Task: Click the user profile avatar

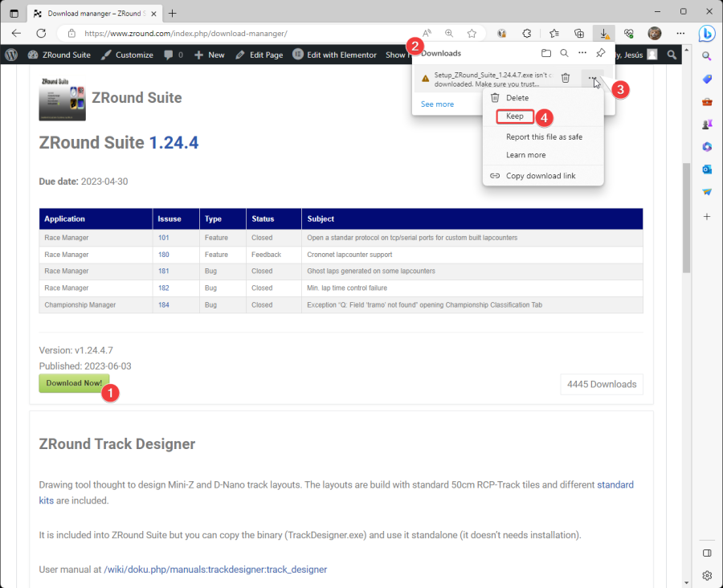Action: coord(654,33)
